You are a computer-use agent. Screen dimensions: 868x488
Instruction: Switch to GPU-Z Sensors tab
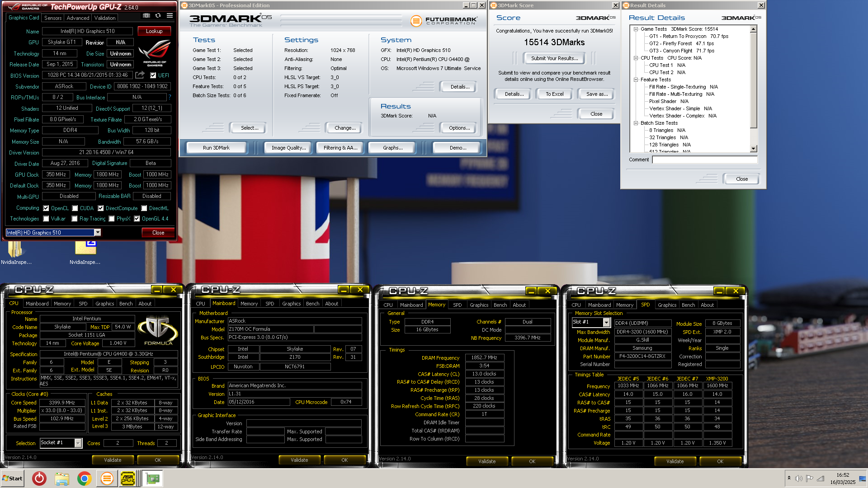[x=53, y=18]
